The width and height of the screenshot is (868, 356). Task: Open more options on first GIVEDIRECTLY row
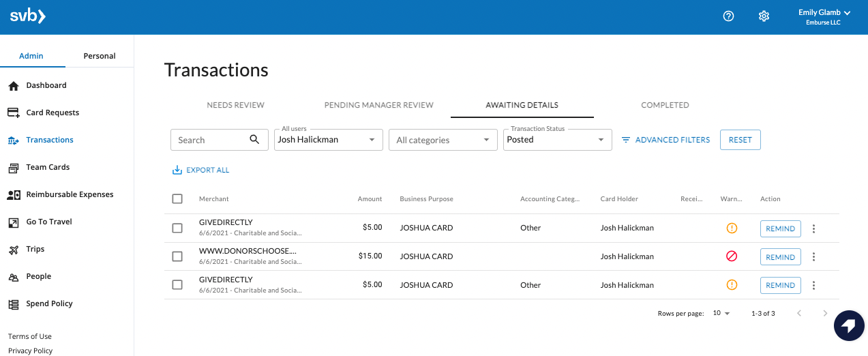pos(813,228)
